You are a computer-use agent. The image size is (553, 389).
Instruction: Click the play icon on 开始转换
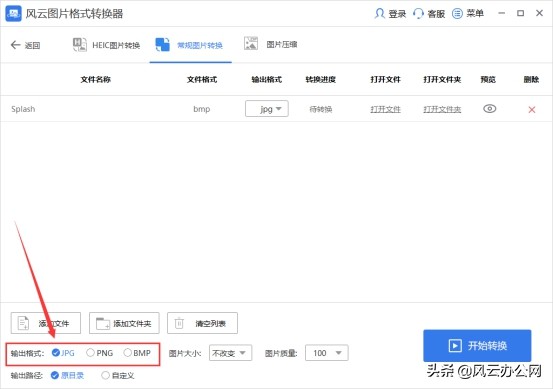(x=455, y=346)
